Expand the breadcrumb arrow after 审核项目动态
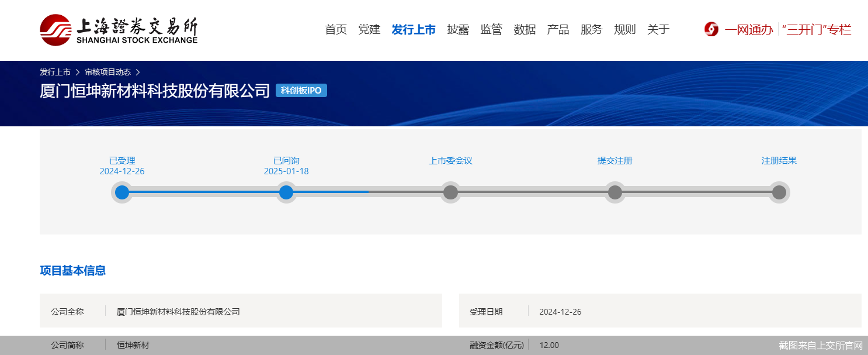 point(138,72)
